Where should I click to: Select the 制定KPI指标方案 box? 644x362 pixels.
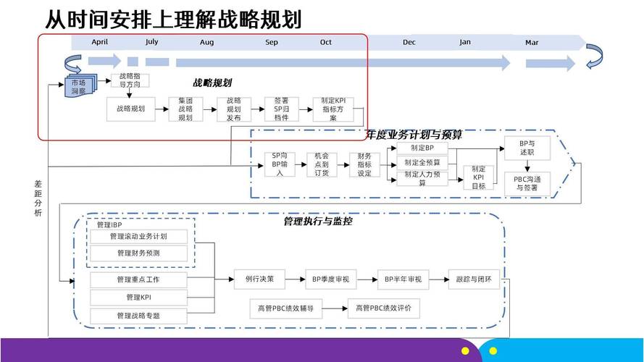pos(333,109)
